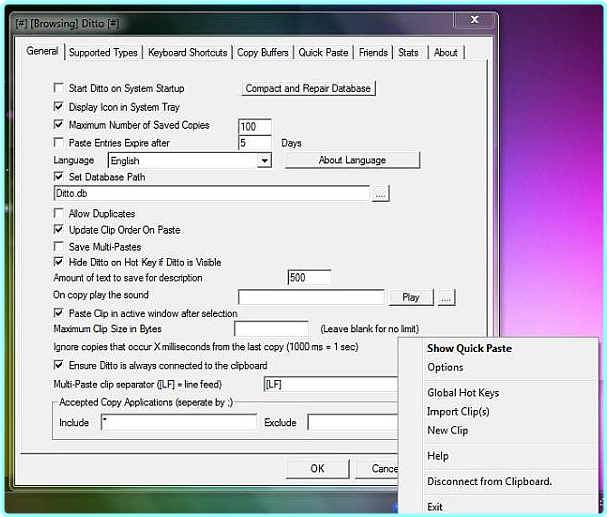The width and height of the screenshot is (607, 517).
Task: Click the Include applications field
Action: [x=179, y=422]
